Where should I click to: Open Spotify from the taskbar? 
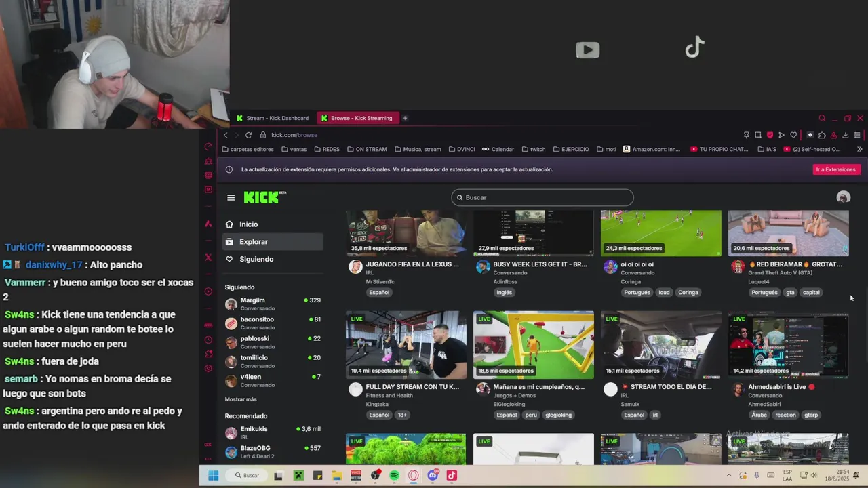tap(395, 476)
